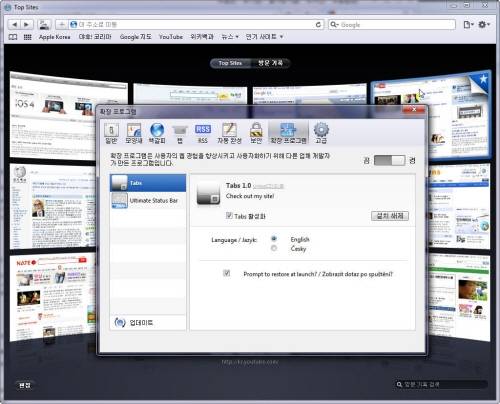Screen dimensions: 500x404
Task: Toggle the extensions on/off slider switch
Action: coord(389,160)
